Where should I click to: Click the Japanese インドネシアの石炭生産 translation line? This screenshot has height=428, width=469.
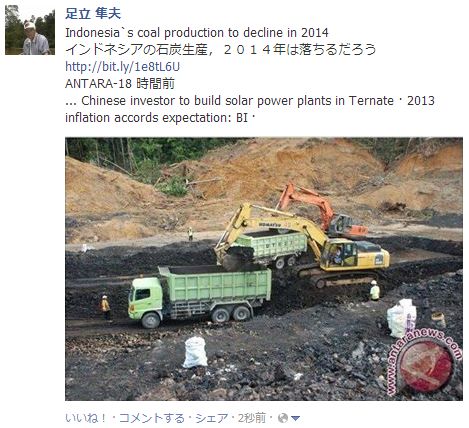coord(220,50)
